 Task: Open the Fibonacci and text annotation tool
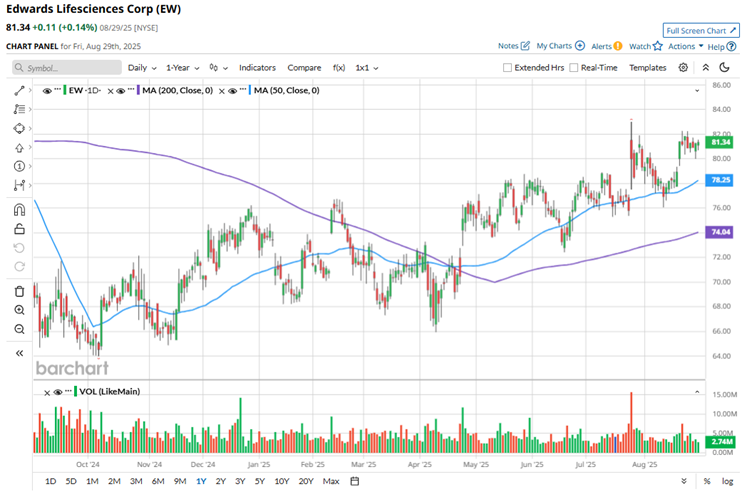[19, 109]
